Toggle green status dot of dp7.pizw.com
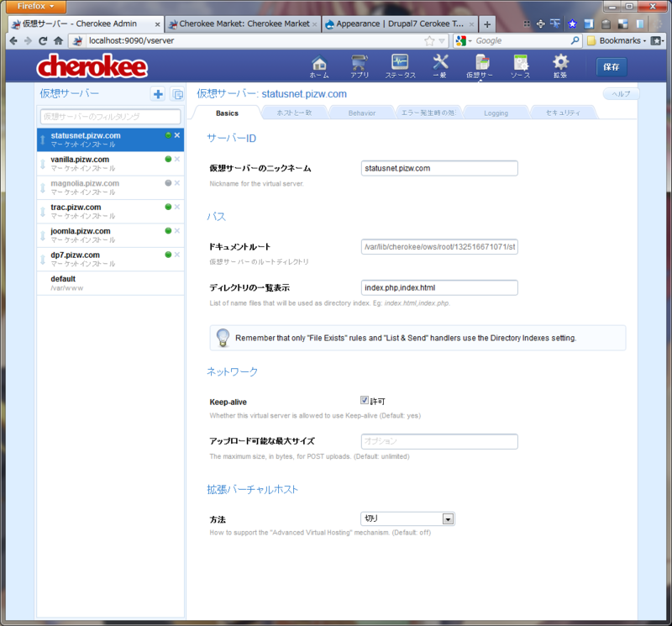This screenshot has height=626, width=672. tap(168, 255)
